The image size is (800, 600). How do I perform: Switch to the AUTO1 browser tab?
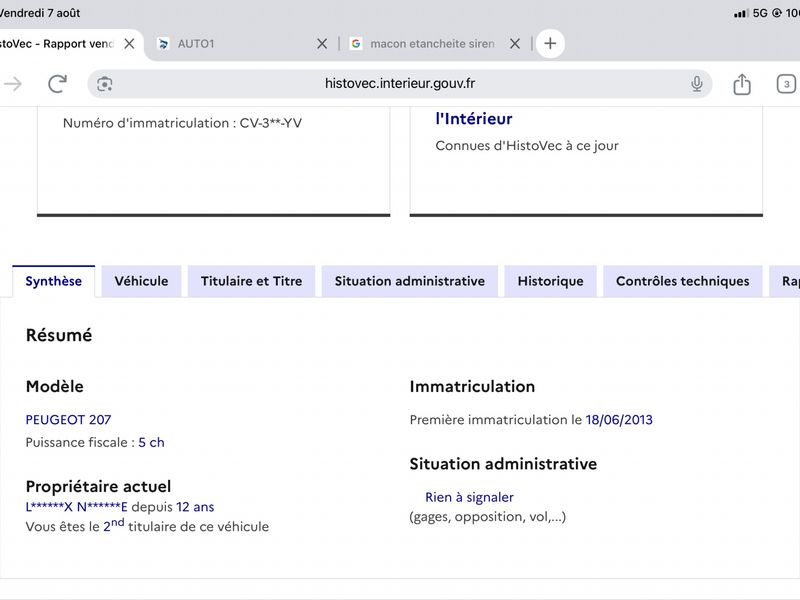pyautogui.click(x=242, y=44)
